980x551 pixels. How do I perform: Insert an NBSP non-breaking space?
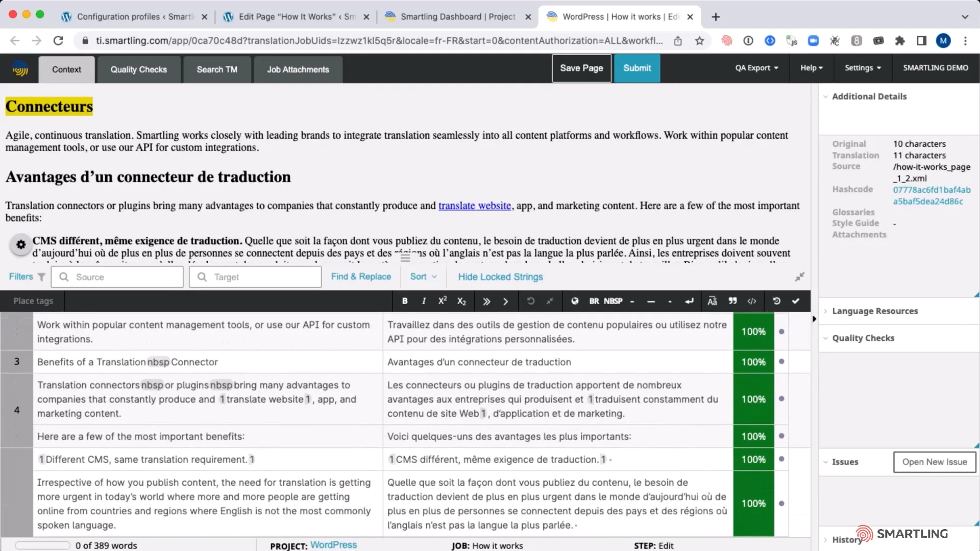[613, 301]
